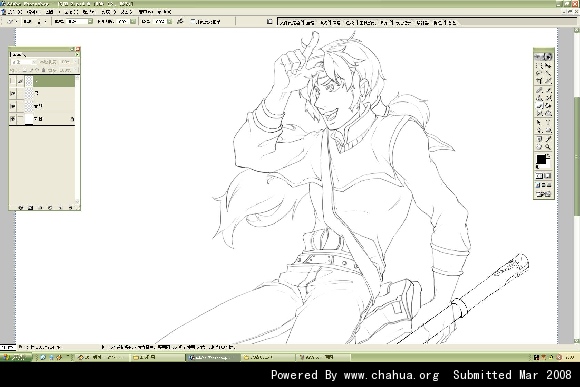Hide the second layer's eye icon

point(13,93)
